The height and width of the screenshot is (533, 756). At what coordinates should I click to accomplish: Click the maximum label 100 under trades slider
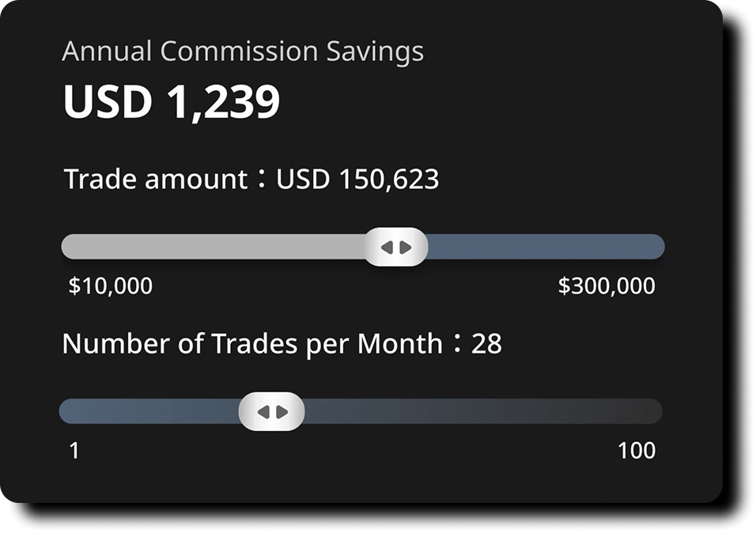pos(636,451)
